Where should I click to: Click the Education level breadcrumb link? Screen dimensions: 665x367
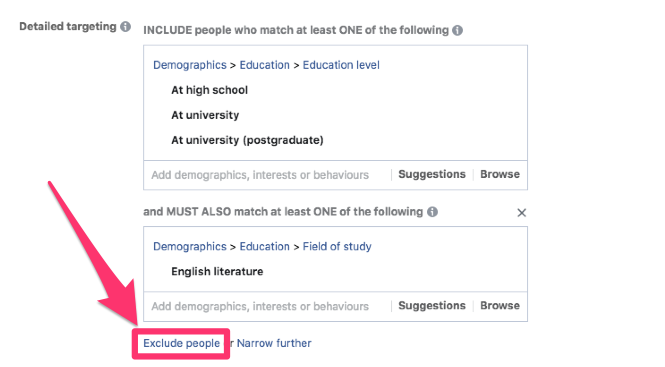tap(341, 65)
